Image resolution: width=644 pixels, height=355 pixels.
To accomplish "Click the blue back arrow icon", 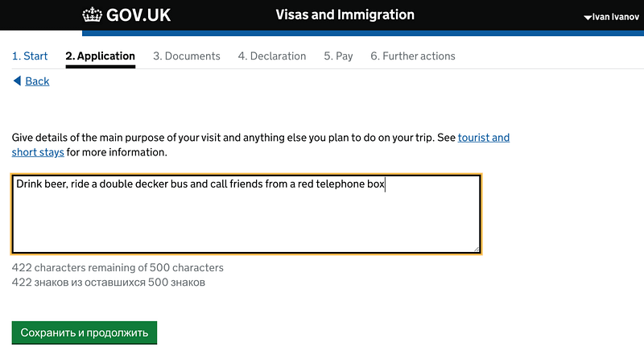I will point(17,81).
